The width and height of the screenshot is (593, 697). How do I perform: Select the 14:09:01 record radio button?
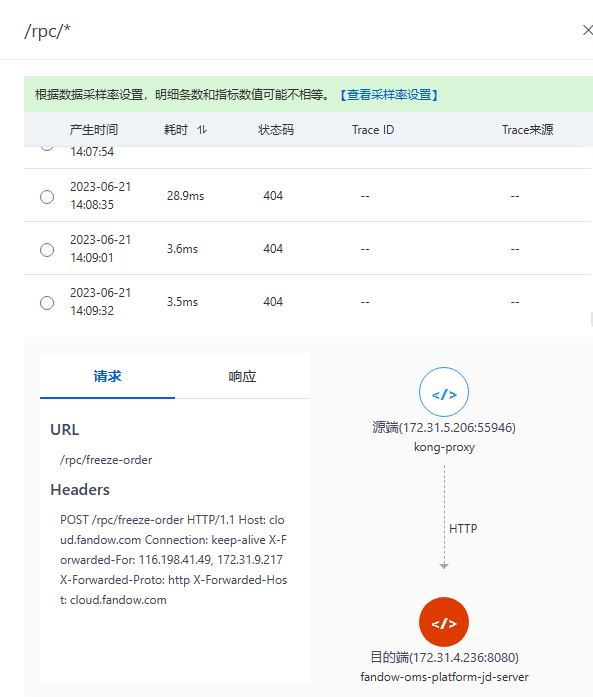point(47,250)
